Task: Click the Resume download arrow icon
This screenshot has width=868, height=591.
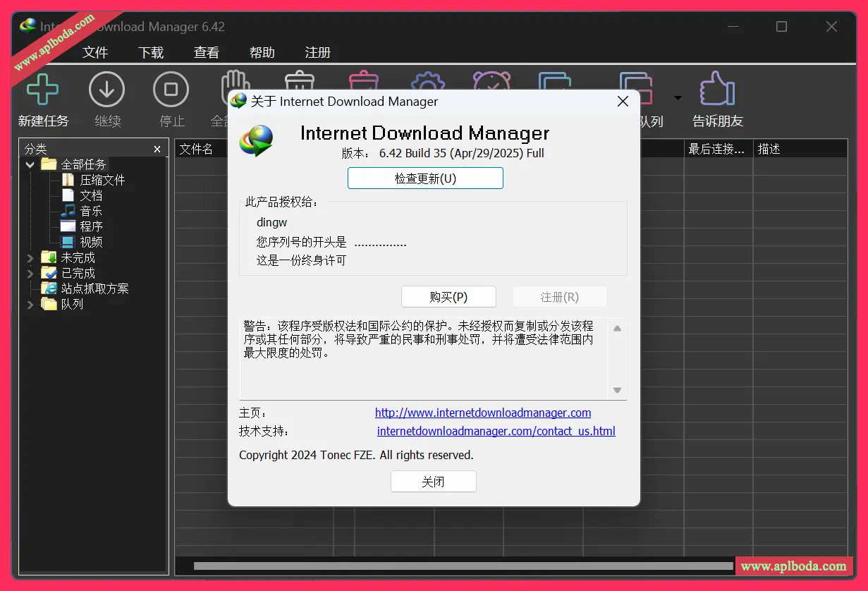Action: coord(106,90)
